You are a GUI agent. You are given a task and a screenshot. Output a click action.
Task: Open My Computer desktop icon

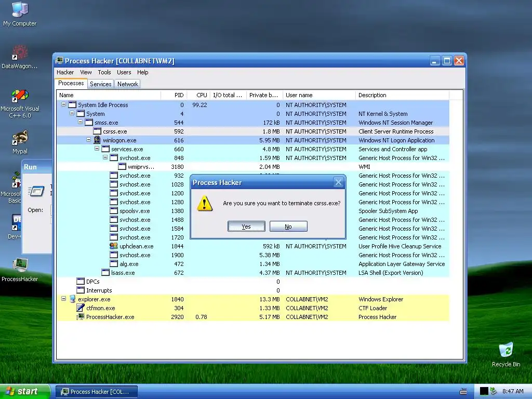coord(20,14)
